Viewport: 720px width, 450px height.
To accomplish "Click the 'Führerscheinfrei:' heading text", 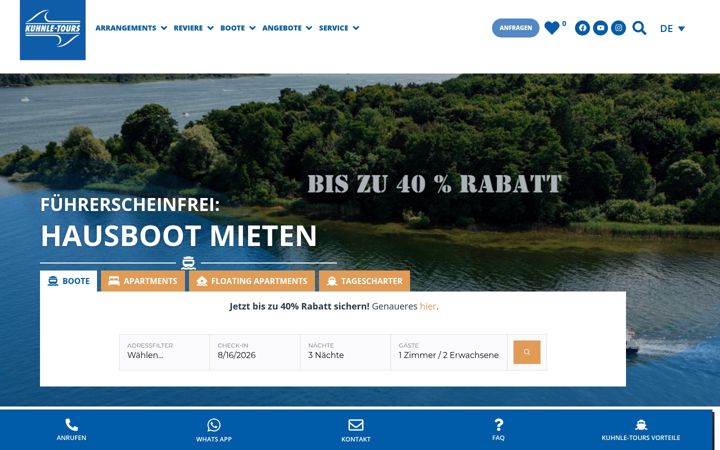I will point(130,204).
